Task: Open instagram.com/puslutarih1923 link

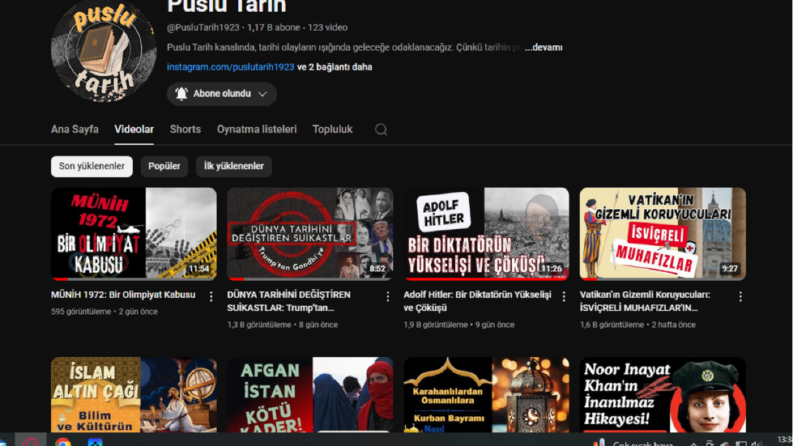Action: pyautogui.click(x=230, y=67)
